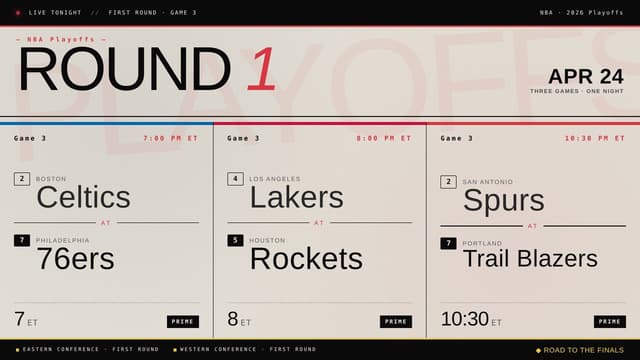Click the 'AT' separator between Lakers and Rockets
Screen dimensions: 640x360
(x=319, y=223)
